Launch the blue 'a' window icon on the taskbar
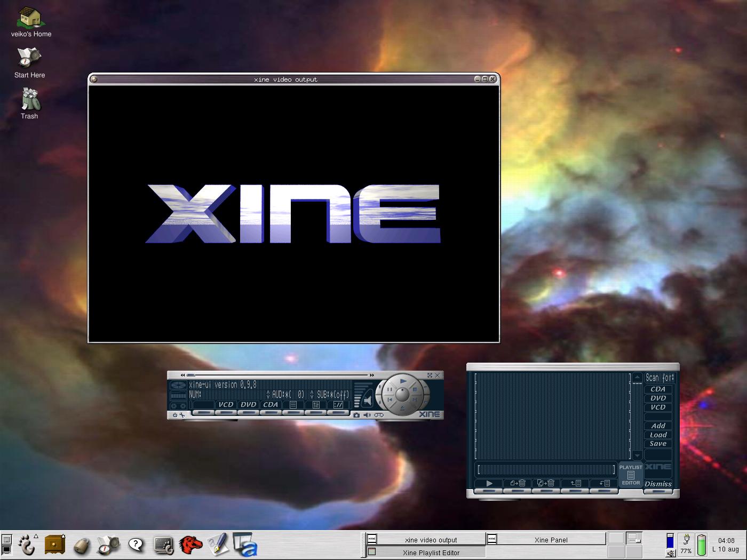 tap(245, 545)
